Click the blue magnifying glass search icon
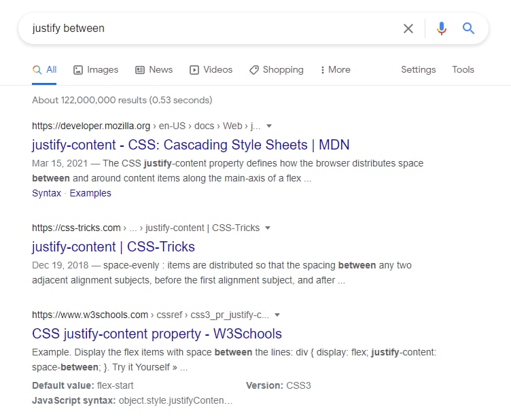Viewport: 511px width, 420px height. 468,29
